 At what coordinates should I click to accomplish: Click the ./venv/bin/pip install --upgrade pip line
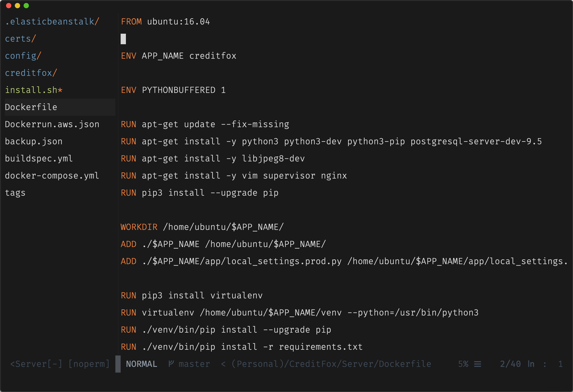coord(226,330)
